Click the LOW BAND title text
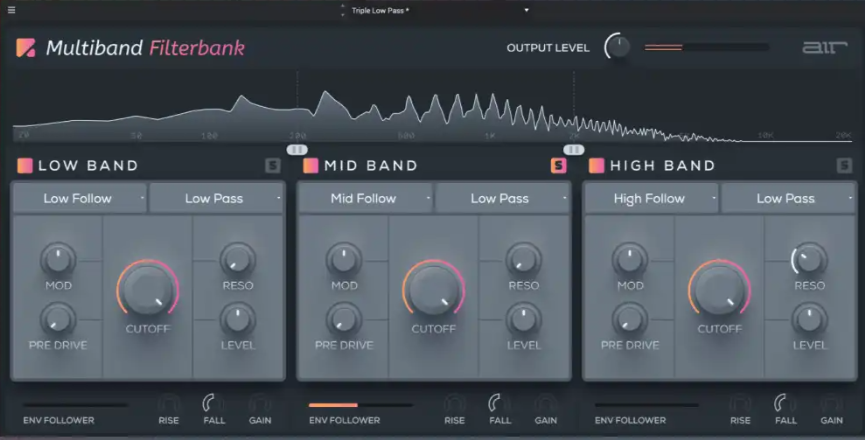865x440 pixels. tap(88, 165)
